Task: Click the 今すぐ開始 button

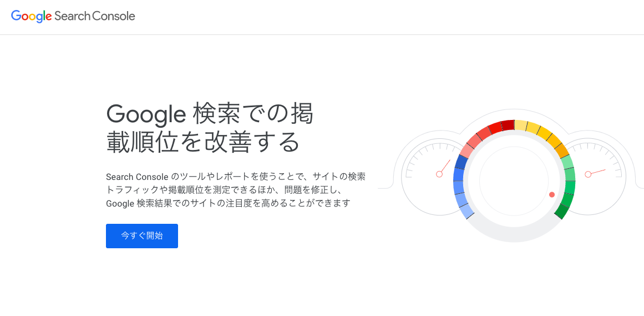Action: 141,236
